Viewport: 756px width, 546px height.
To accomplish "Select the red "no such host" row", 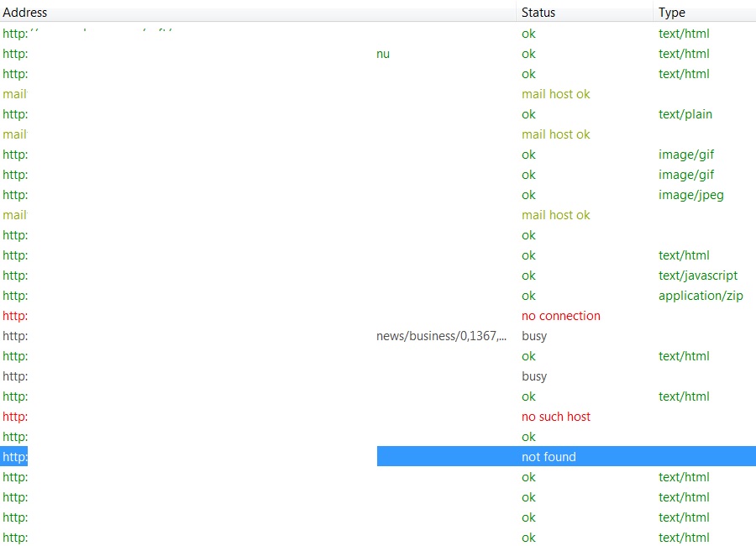I will [x=555, y=417].
